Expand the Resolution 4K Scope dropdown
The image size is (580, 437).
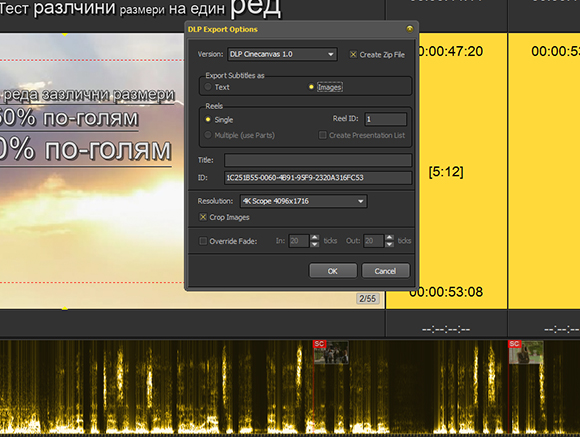coord(304,201)
